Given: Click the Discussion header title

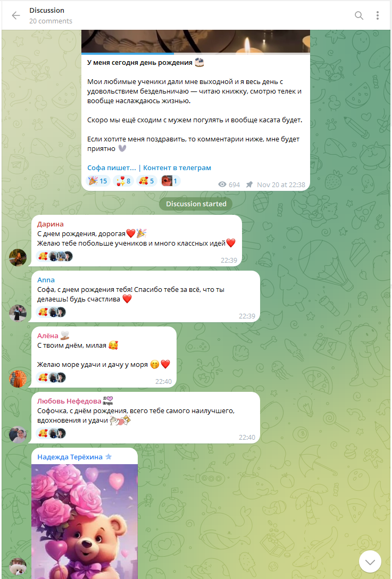Looking at the screenshot, I should click(x=47, y=10).
